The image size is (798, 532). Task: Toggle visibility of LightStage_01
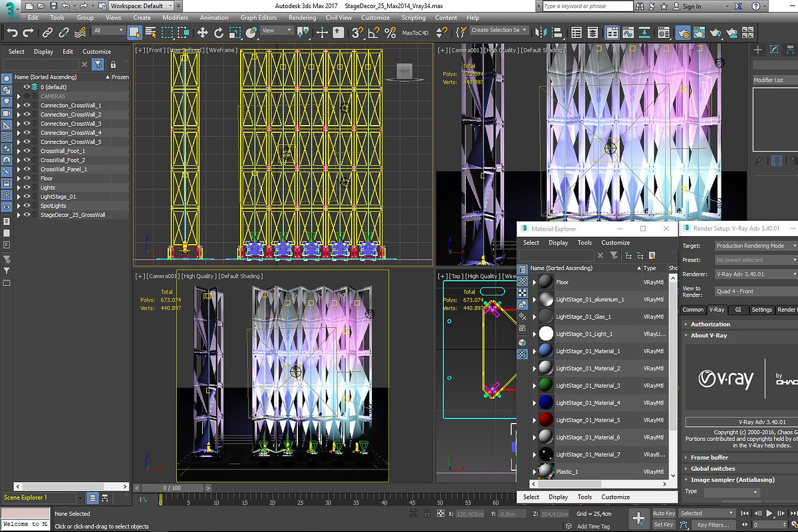tap(27, 197)
